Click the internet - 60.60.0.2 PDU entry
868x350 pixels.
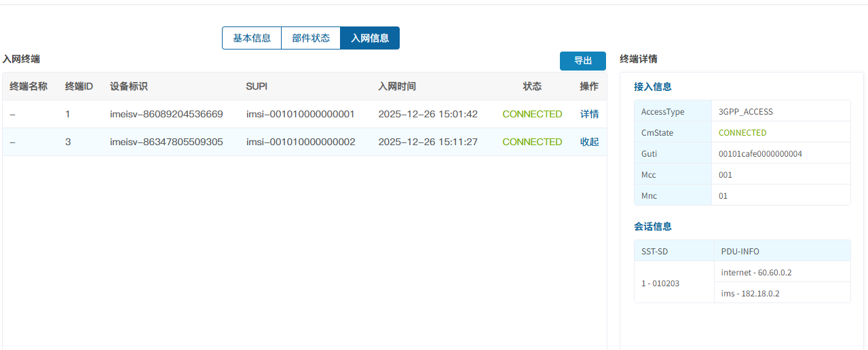(x=756, y=272)
